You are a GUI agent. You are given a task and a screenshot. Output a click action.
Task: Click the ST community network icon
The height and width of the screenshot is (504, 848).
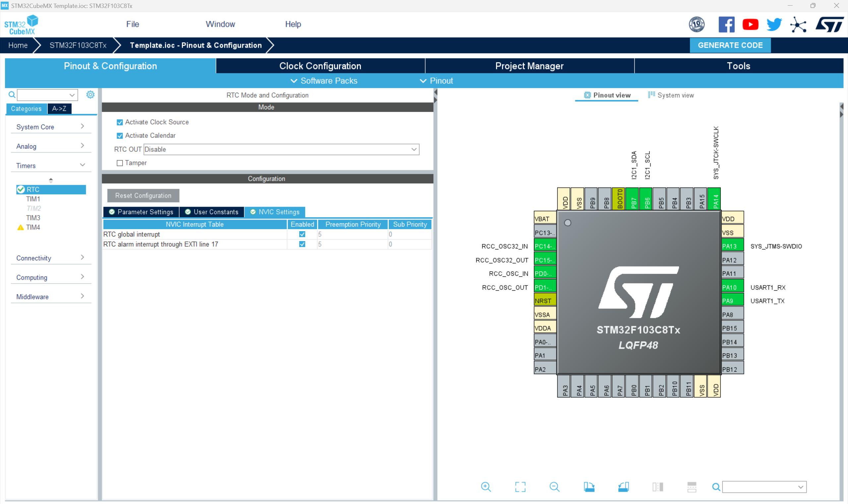(x=798, y=25)
